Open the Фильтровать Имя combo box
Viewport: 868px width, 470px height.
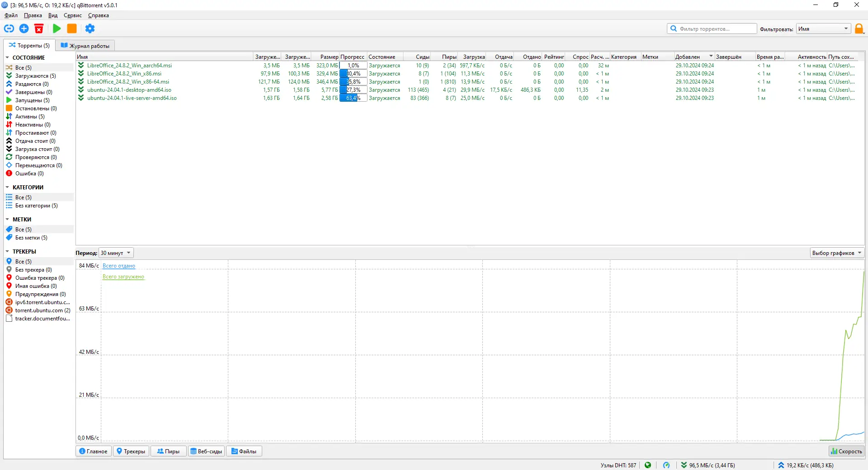click(823, 29)
